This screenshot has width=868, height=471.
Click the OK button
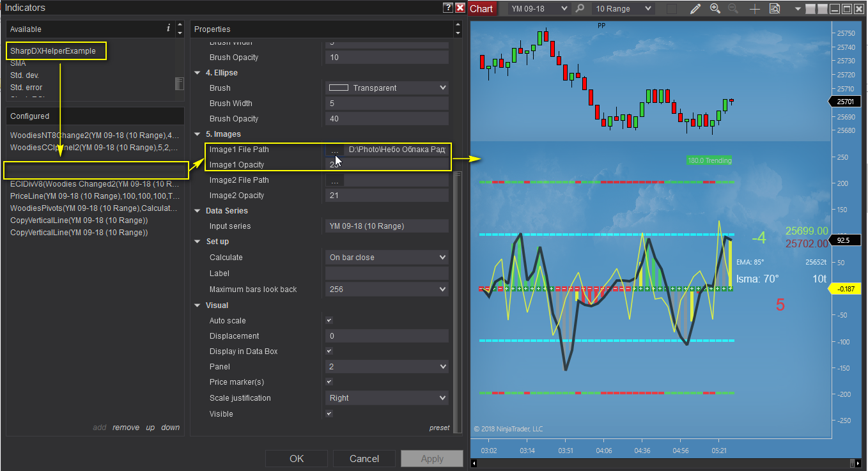[x=297, y=459]
